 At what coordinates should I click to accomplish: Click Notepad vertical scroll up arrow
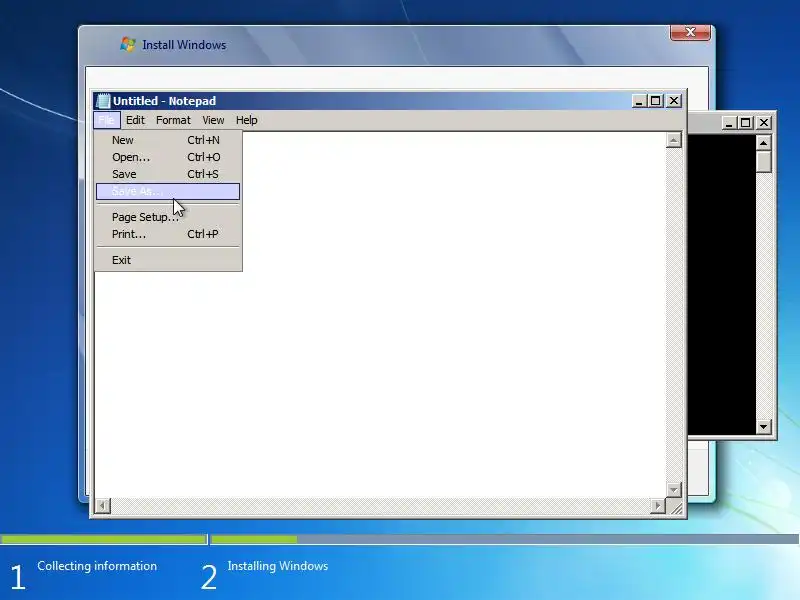click(x=673, y=140)
